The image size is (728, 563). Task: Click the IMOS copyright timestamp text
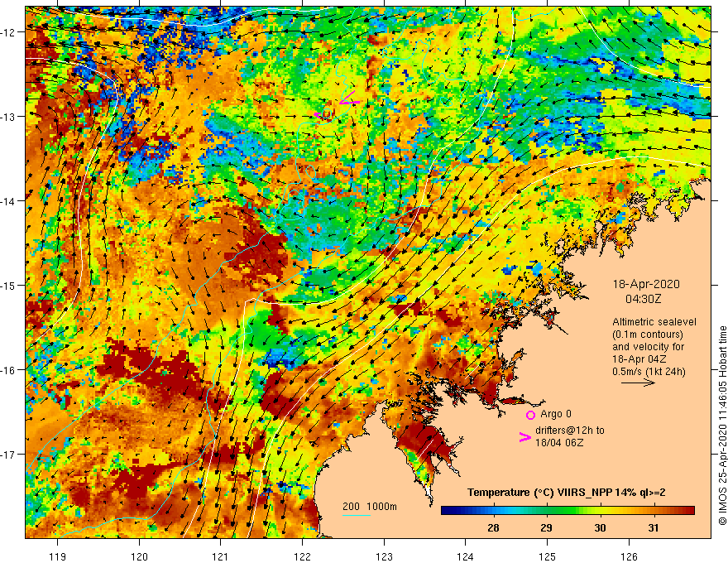(722, 426)
